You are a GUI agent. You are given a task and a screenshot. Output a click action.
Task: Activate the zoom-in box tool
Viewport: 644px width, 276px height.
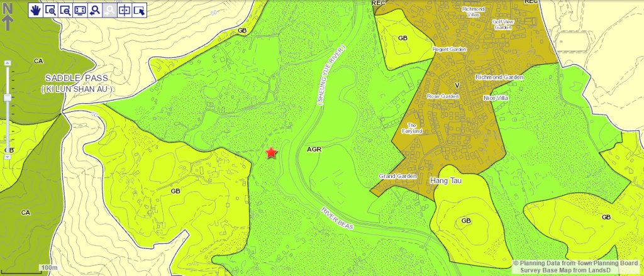point(50,10)
